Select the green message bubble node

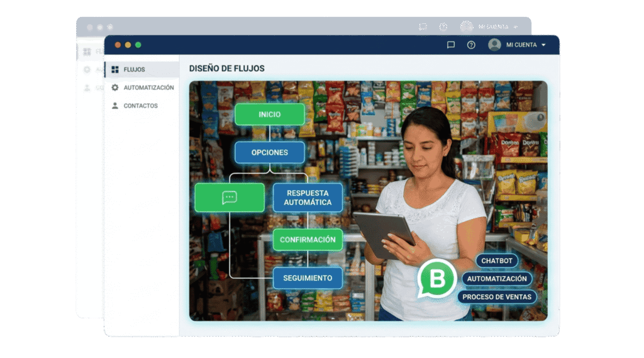pyautogui.click(x=230, y=198)
